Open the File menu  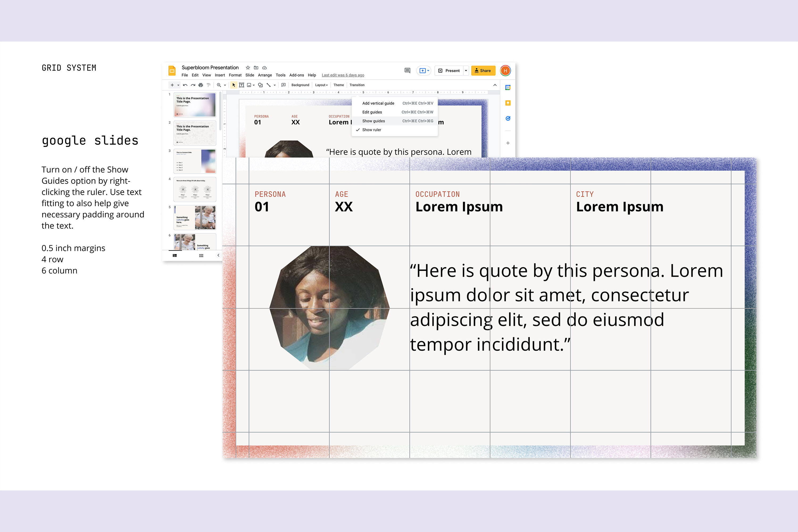click(185, 75)
